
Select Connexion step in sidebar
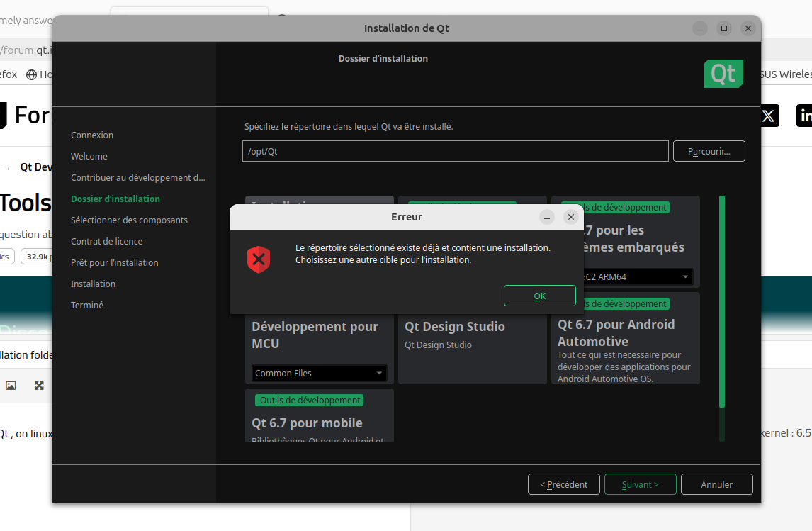pyautogui.click(x=92, y=135)
